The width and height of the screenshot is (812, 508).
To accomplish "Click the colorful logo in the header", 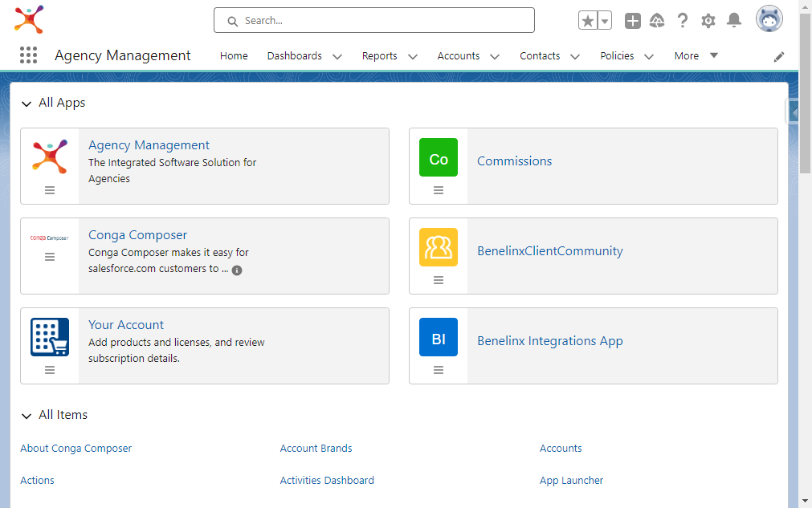I will click(x=29, y=19).
